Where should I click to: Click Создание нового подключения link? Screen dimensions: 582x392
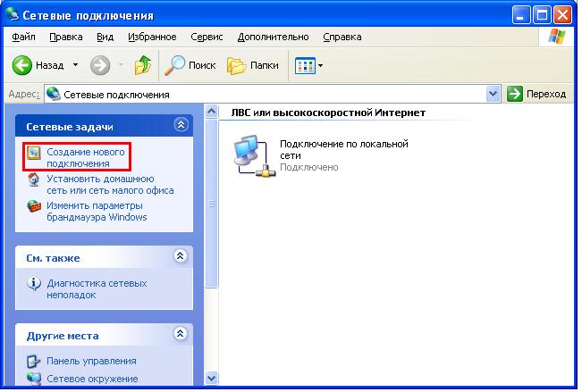85,158
